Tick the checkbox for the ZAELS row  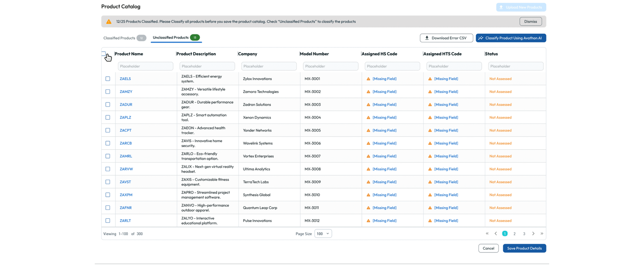108,79
